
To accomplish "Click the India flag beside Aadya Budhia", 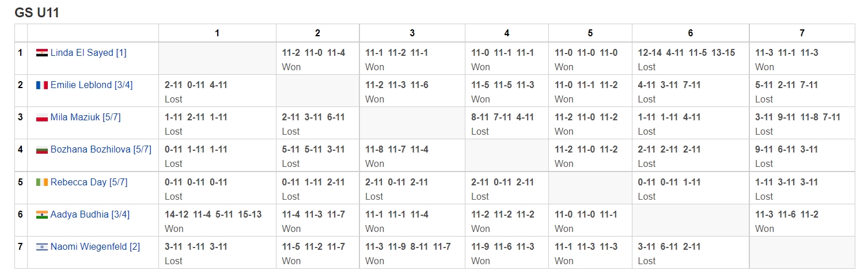I will 42,215.
